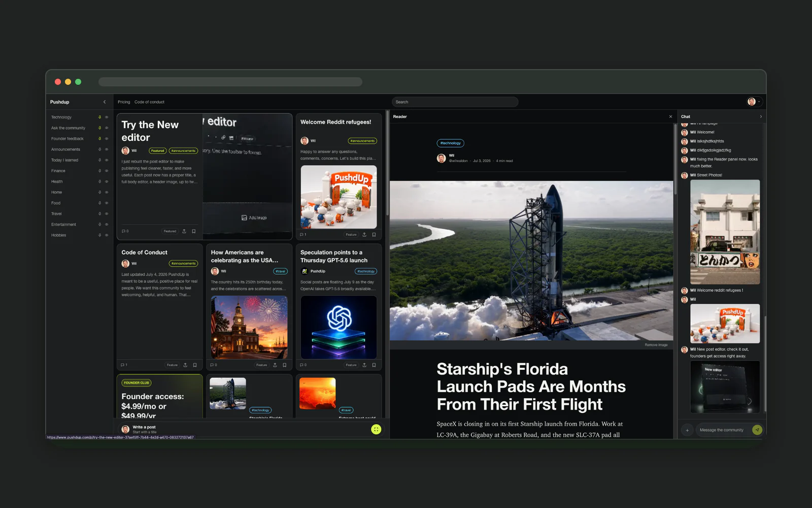Send the chat message with arrow button

coord(757,430)
